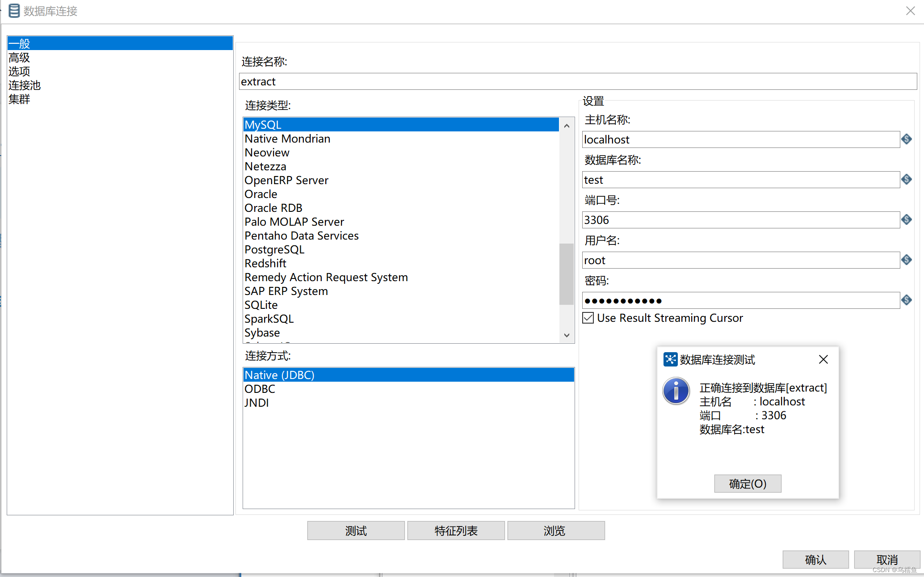
Task: Select PostgreSQL as connection type
Action: point(274,249)
